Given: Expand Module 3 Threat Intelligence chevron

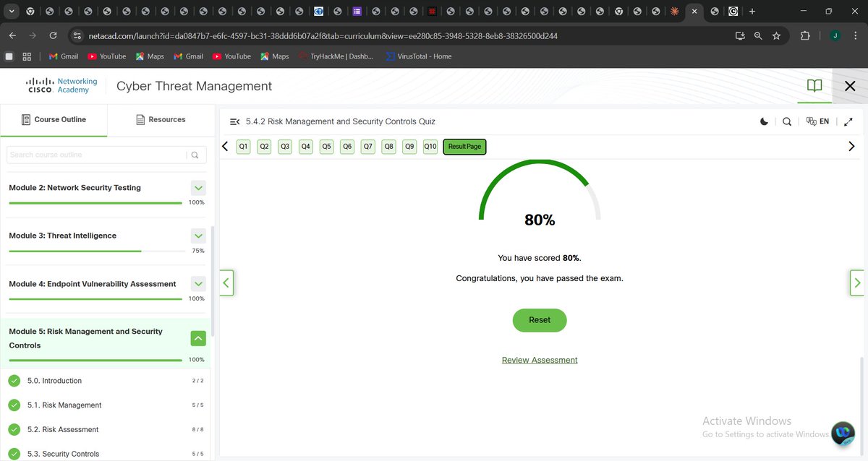Looking at the screenshot, I should (x=198, y=236).
